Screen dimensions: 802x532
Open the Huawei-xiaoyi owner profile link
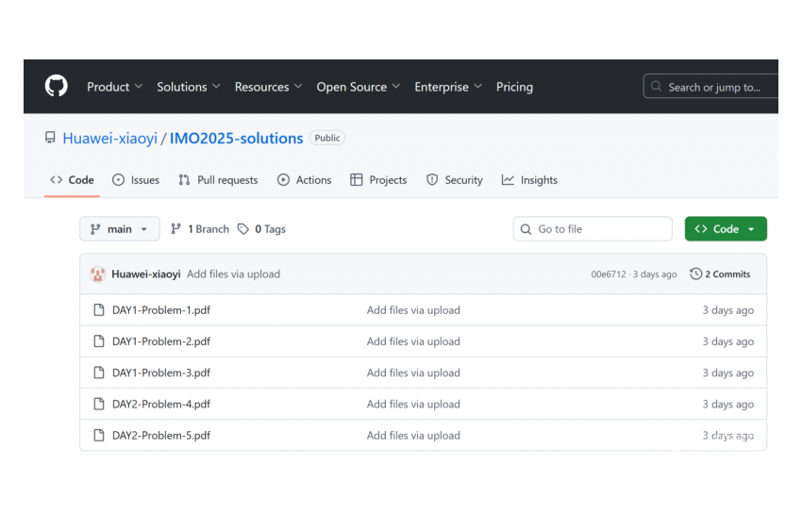pos(110,138)
